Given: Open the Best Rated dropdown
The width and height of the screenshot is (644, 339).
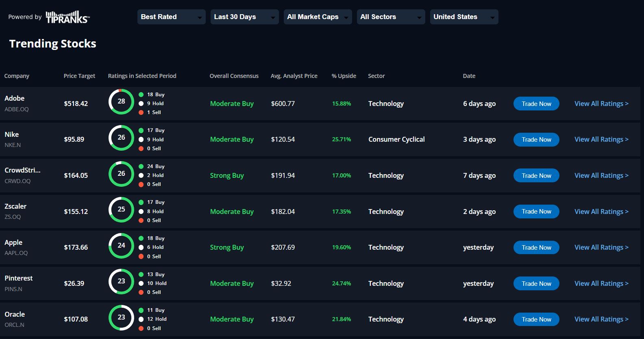Looking at the screenshot, I should pyautogui.click(x=171, y=17).
